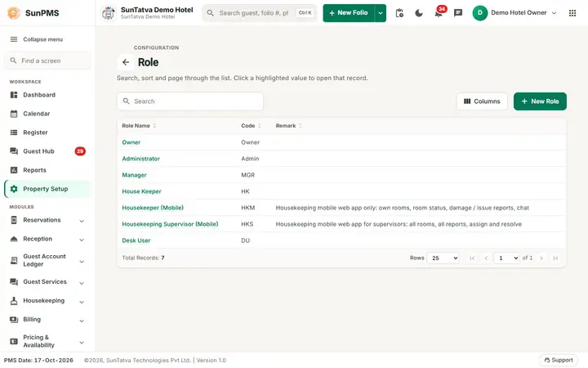The height and width of the screenshot is (368, 588).
Task: Open the Housekeeper (Mobile) role
Action: pos(153,208)
